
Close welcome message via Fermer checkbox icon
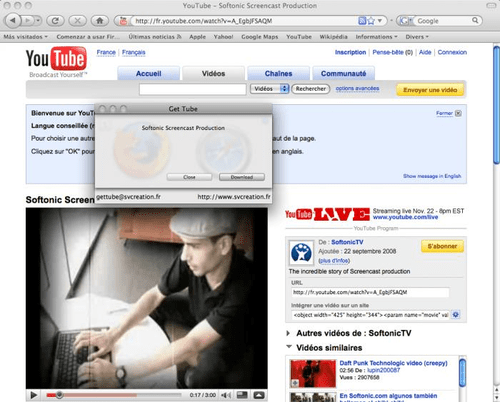458,113
